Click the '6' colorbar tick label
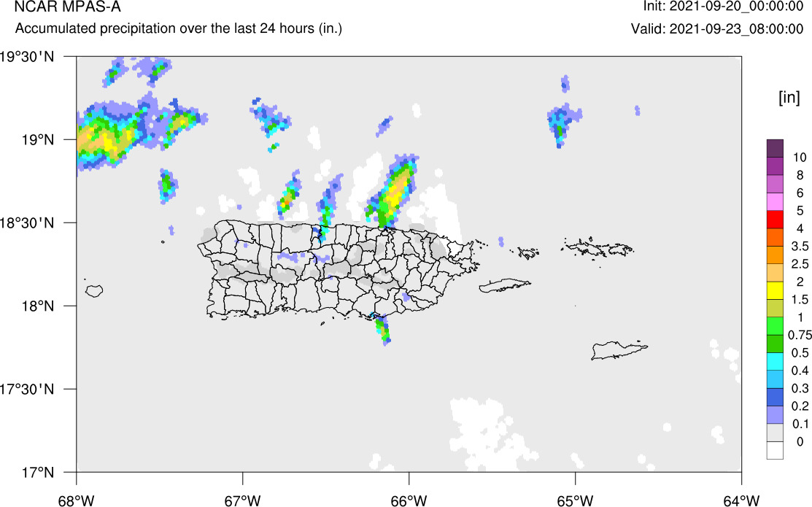This screenshot has width=812, height=507. coord(800,193)
